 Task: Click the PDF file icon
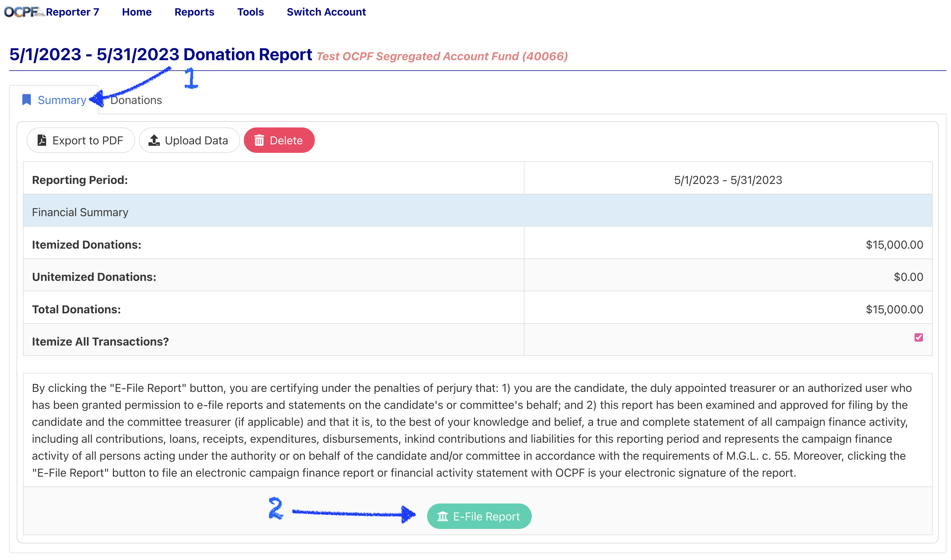click(42, 140)
